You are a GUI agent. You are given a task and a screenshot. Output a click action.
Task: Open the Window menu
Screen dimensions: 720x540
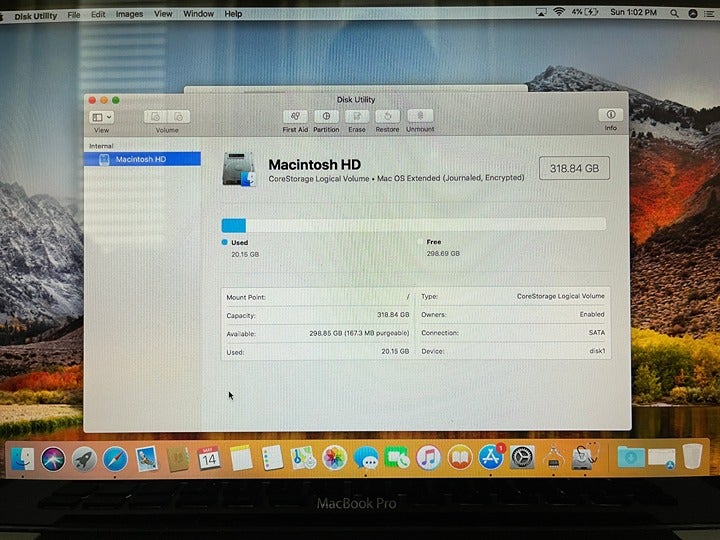point(198,14)
